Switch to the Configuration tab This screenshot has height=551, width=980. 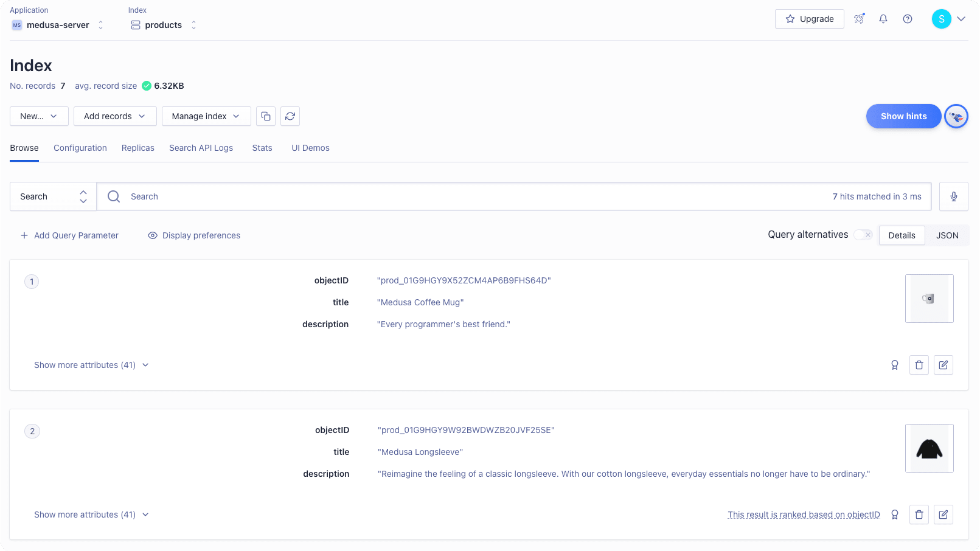(x=80, y=148)
